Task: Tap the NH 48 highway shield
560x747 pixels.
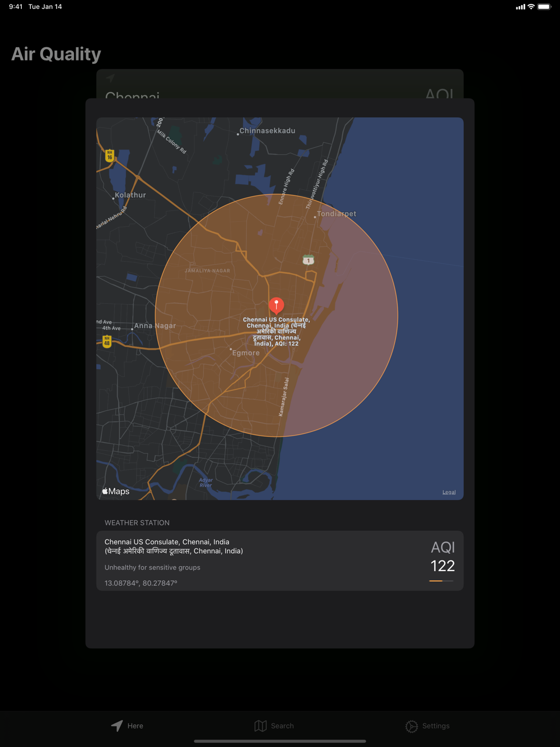Action: click(107, 342)
